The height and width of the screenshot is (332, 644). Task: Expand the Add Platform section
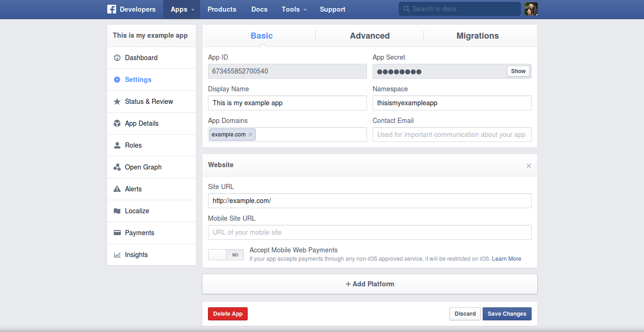coord(370,284)
